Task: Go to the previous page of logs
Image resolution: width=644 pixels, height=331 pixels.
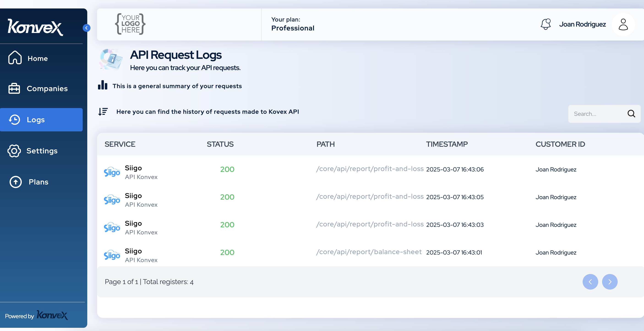Action: coord(590,282)
